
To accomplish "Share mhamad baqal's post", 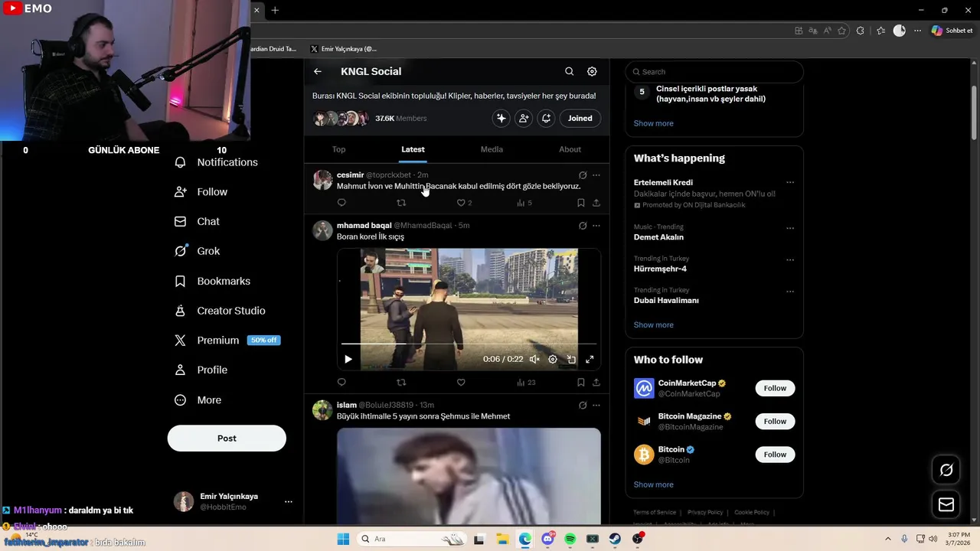I will pos(596,383).
